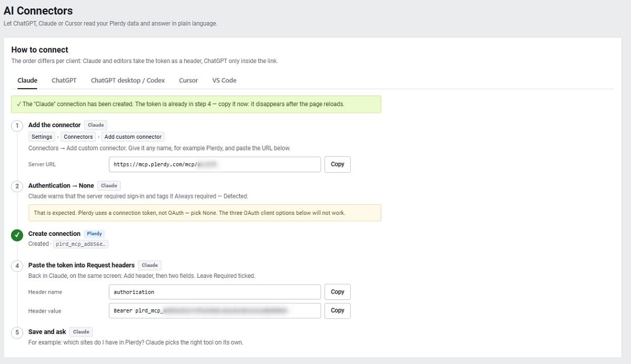Click the Claude badge beside Paste the token
The width and height of the screenshot is (631, 364).
[x=150, y=265]
